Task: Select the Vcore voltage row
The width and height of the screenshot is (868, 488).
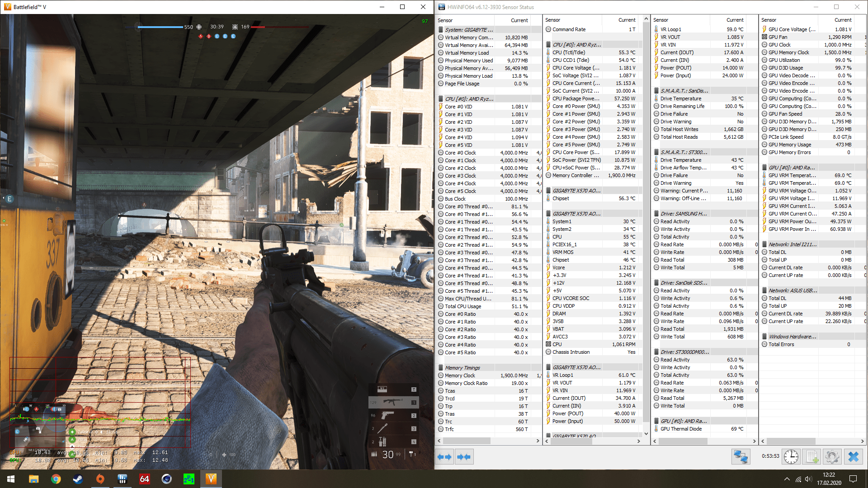Action: coord(593,267)
